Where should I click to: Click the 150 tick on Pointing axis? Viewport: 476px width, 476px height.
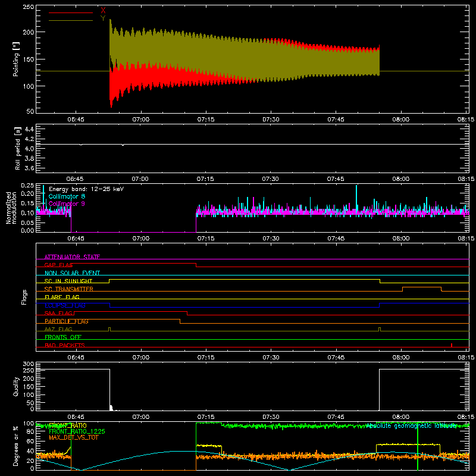[x=28, y=59]
